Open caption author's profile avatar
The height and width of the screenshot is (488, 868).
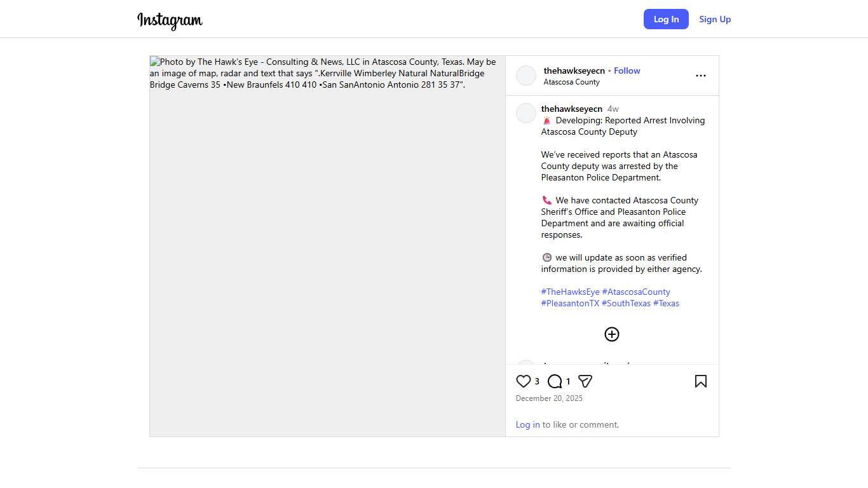pos(526,113)
